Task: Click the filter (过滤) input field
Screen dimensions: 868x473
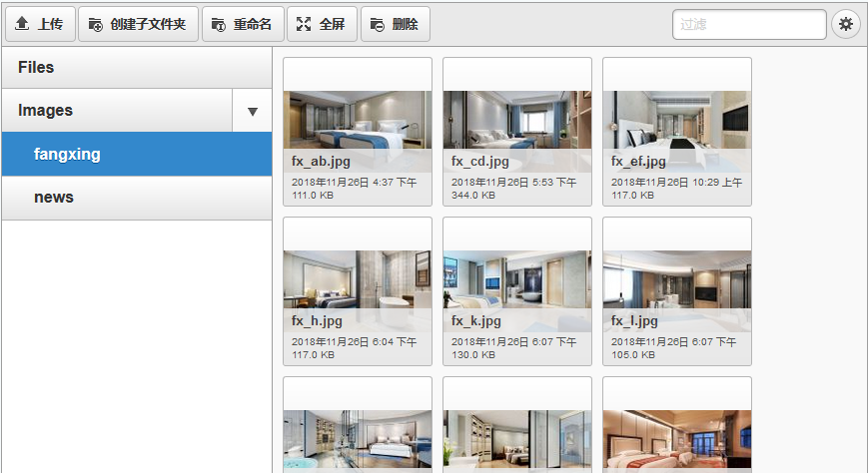Action: [x=749, y=24]
